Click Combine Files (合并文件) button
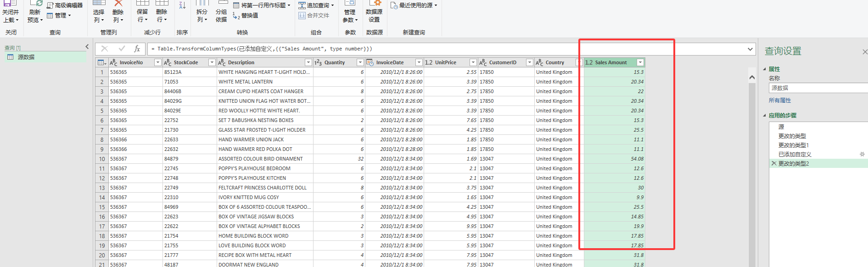868x267 pixels. pyautogui.click(x=314, y=16)
